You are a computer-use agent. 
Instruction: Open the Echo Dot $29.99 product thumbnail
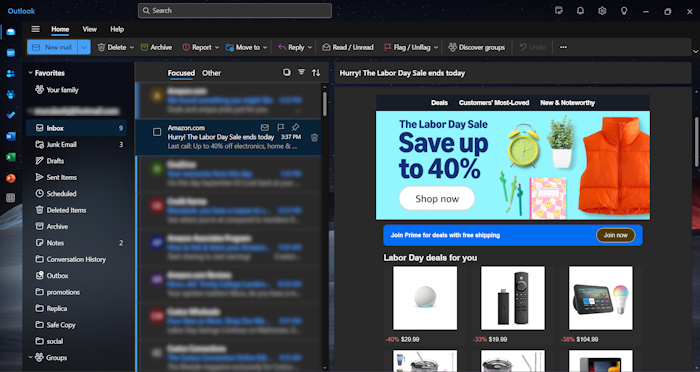425,298
